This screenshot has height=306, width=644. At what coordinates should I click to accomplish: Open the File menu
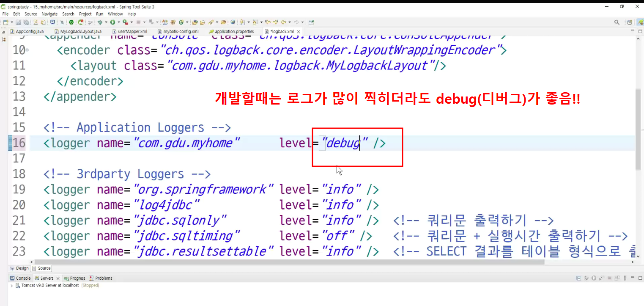pyautogui.click(x=5, y=14)
